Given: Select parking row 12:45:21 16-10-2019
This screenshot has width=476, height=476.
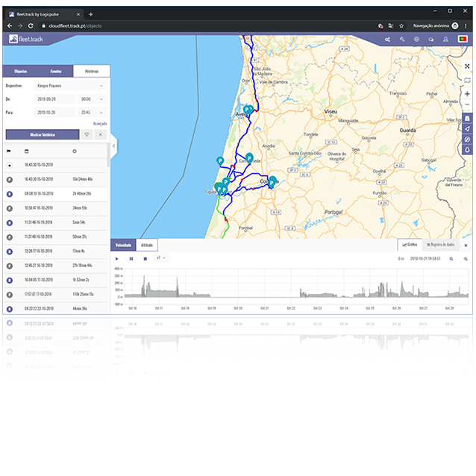Looking at the screenshot, I should pos(55,266).
